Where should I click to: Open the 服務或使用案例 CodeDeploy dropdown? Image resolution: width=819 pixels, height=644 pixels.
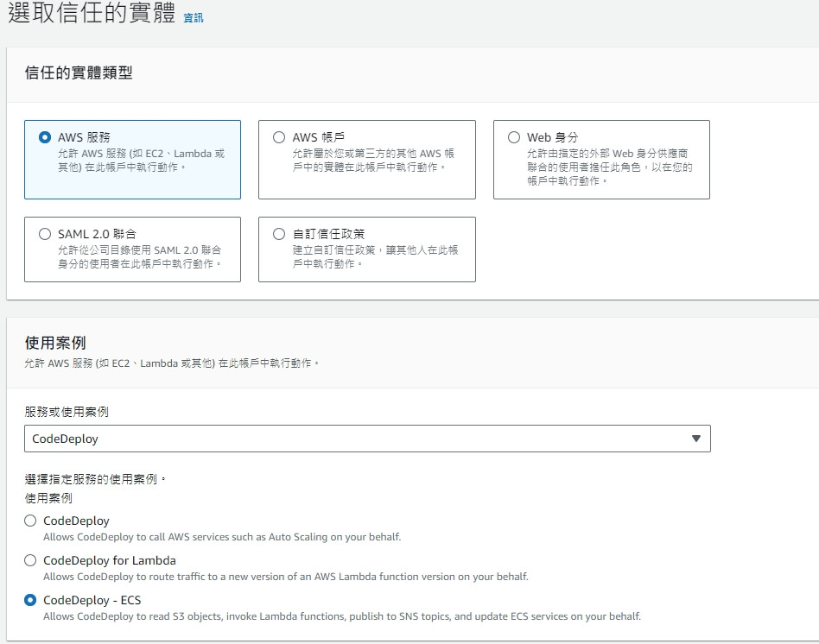367,439
